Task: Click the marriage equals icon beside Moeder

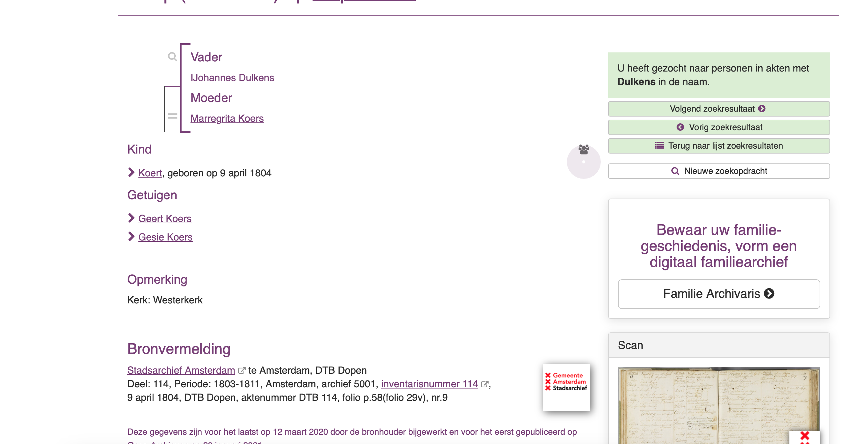Action: (x=173, y=116)
